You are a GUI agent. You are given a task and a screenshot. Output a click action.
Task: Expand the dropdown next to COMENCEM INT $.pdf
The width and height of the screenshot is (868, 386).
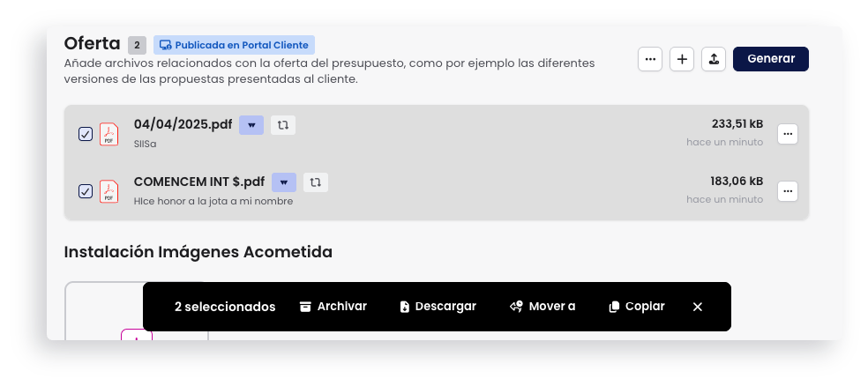(x=284, y=182)
